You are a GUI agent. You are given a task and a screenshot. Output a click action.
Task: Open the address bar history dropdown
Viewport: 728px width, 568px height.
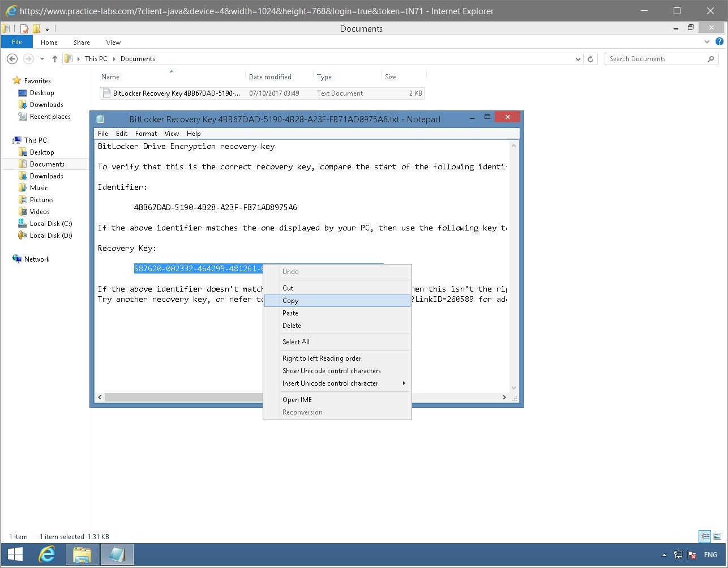click(577, 58)
